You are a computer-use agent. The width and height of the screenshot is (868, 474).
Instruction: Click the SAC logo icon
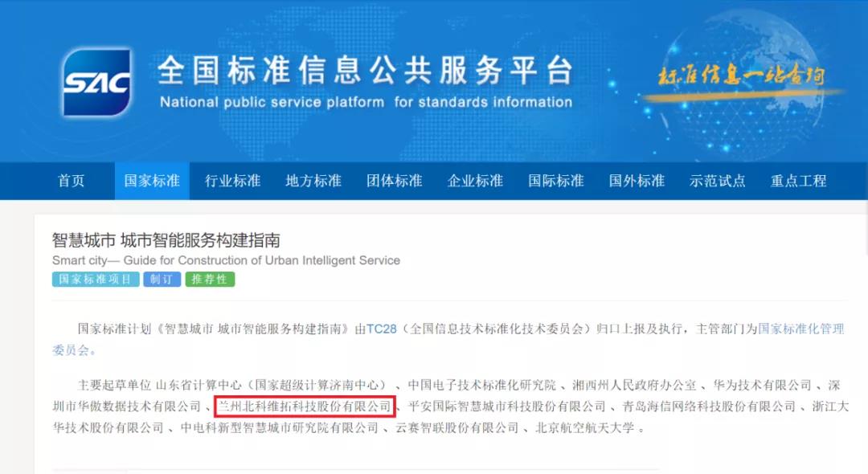click(x=97, y=82)
